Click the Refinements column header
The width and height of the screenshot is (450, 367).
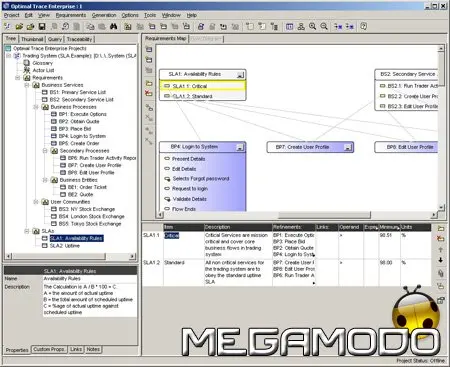pyautogui.click(x=293, y=227)
